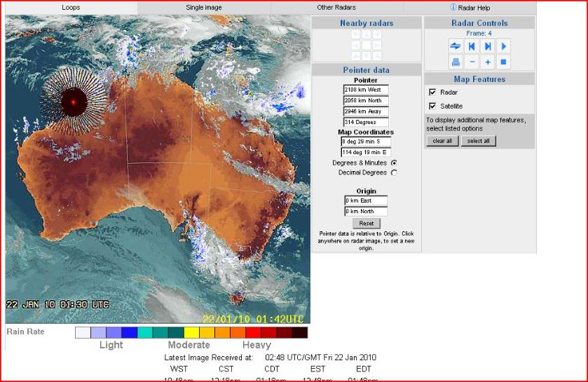This screenshot has height=382, width=588.
Task: Select Decimal Degrees radio button
Action: point(393,172)
